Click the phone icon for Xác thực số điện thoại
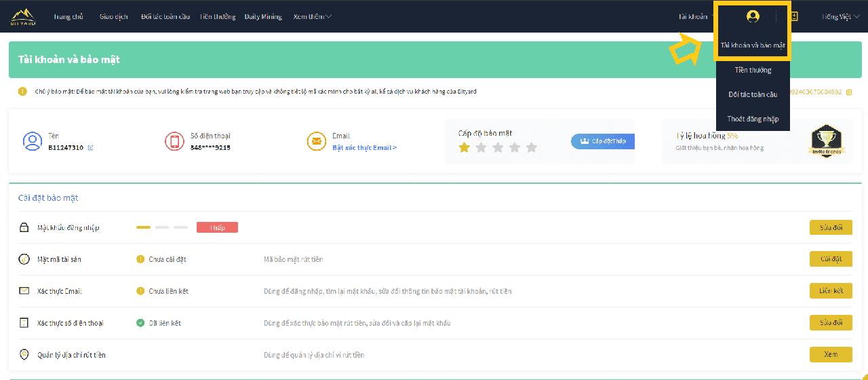The image size is (868, 380). coord(24,323)
